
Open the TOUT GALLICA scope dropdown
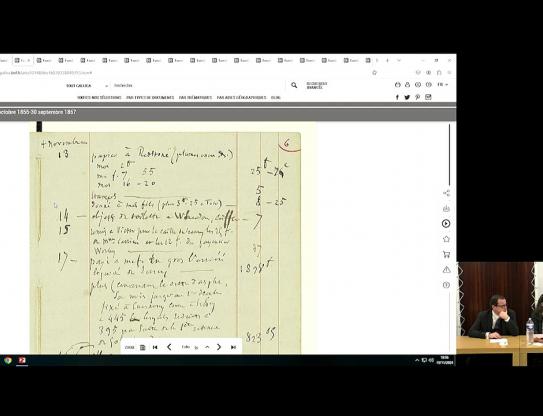click(x=87, y=86)
